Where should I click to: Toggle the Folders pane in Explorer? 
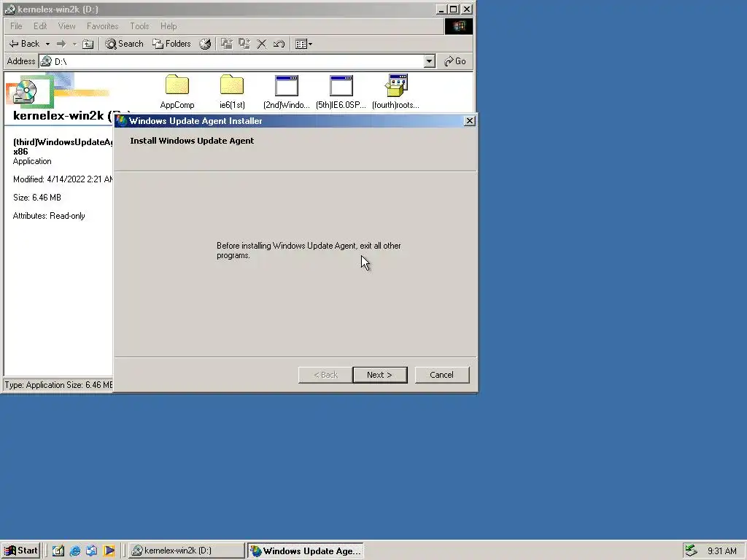pos(171,44)
